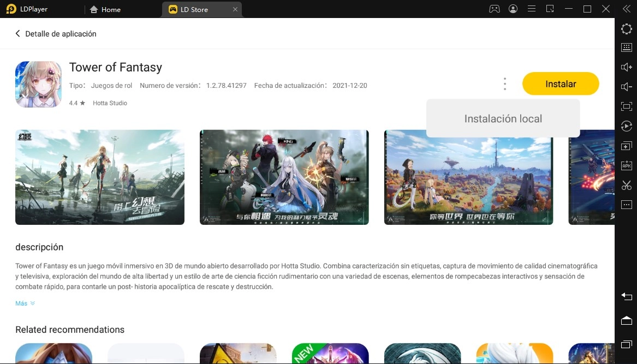Viewport: 637px width, 364px height.
Task: Select the scissors tool in the sidebar
Action: [627, 185]
